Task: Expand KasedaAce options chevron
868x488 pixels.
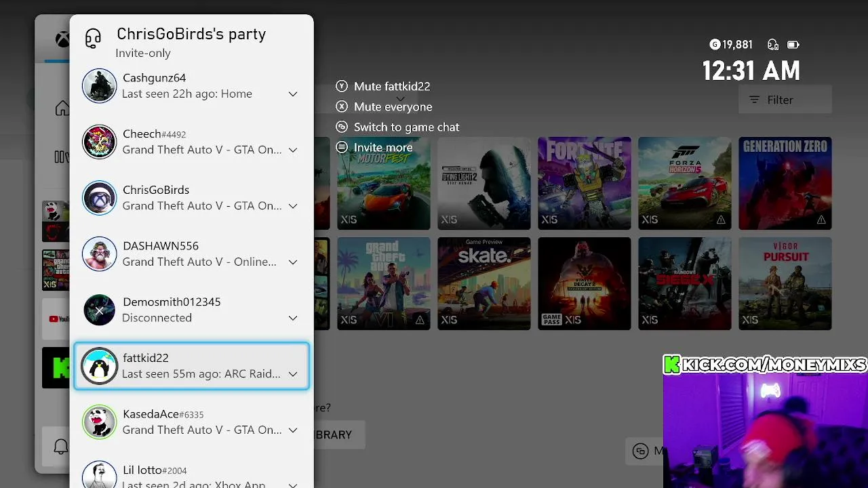Action: pos(293,430)
